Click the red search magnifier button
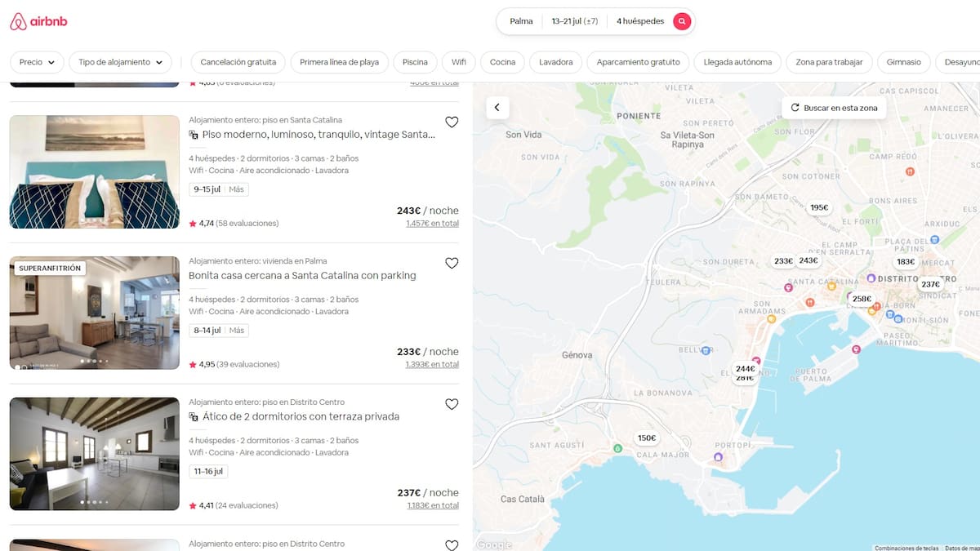This screenshot has height=551, width=980. pyautogui.click(x=682, y=21)
